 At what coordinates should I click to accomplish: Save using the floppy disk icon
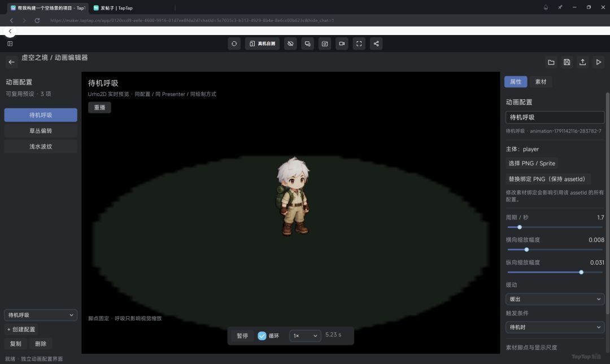(567, 62)
